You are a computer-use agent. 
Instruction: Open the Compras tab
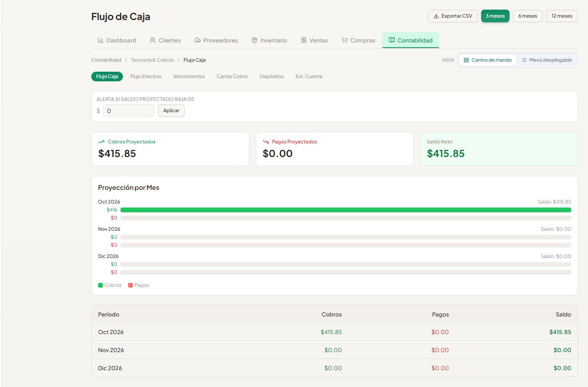click(x=358, y=40)
